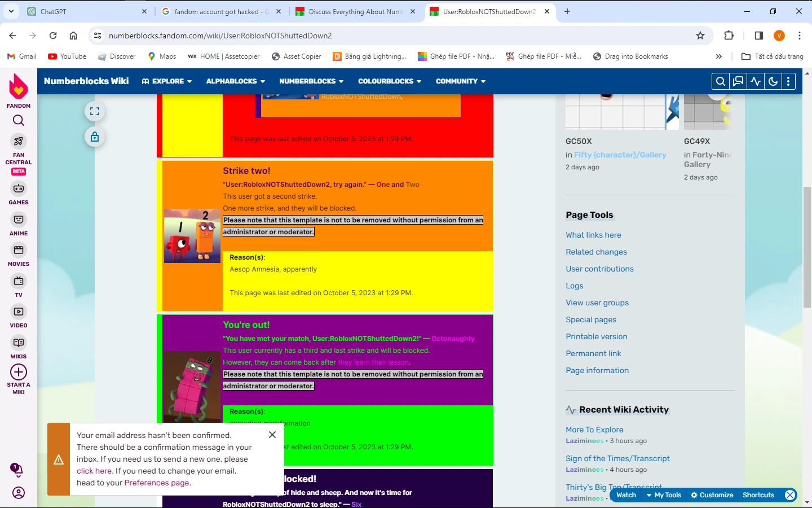Open the Preferences page link in email notice
812x508 pixels.
coord(156,483)
